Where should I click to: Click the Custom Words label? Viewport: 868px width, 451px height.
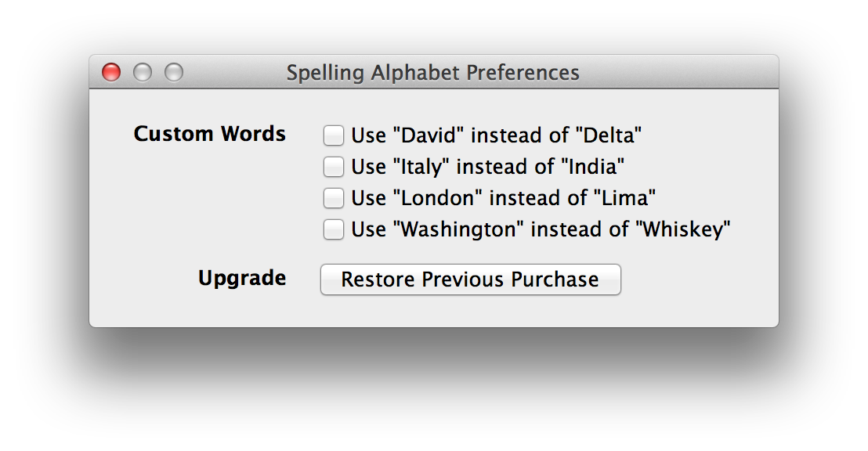click(212, 134)
